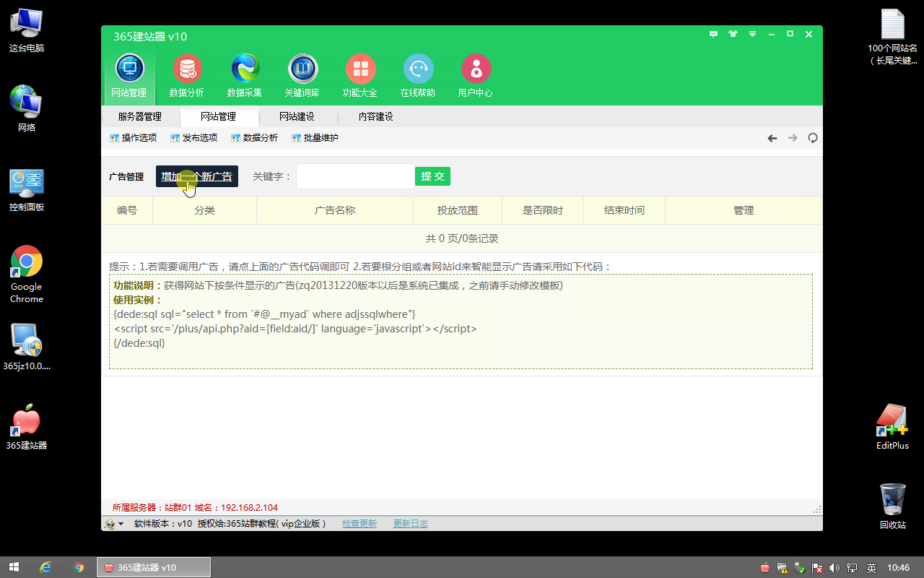924x578 pixels.
Task: Open the 用户中心 icon
Action: 476,76
